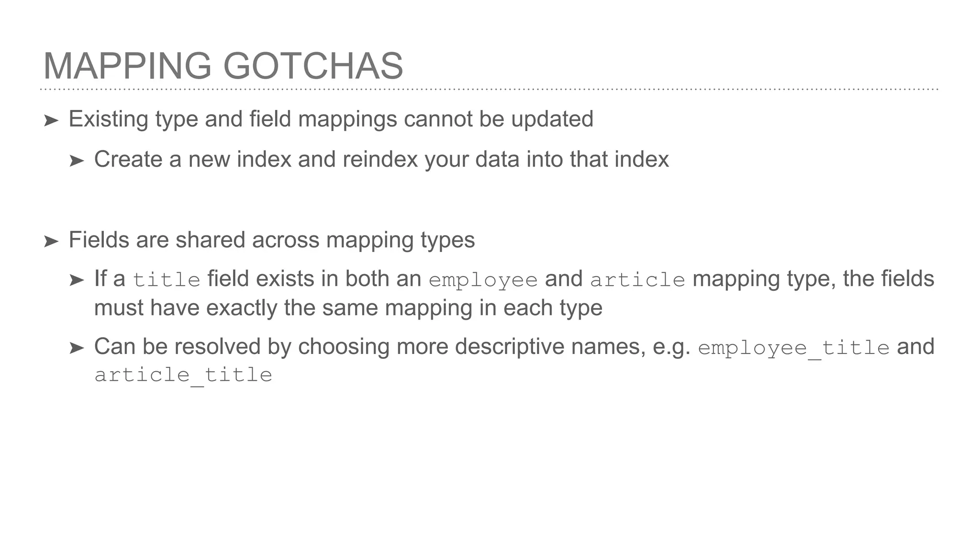Click the 'Create a new index and reindex' line
The height and width of the screenshot is (551, 980).
381,159
